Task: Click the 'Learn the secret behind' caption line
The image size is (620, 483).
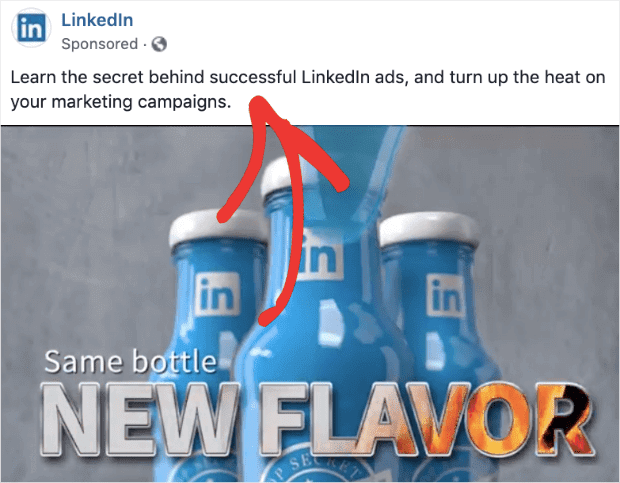Action: 308,77
